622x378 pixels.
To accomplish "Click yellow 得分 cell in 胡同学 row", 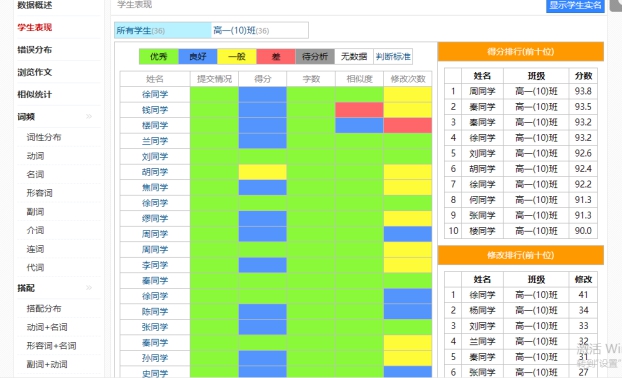I will click(x=263, y=172).
